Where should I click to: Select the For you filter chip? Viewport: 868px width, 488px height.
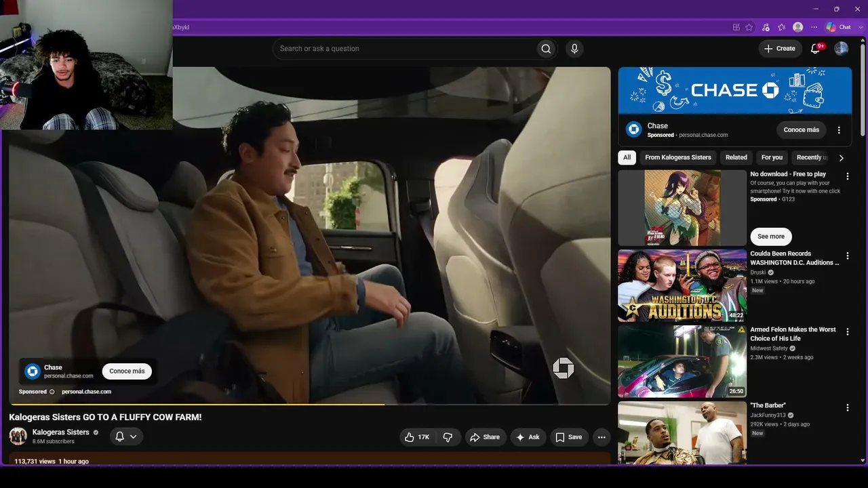coord(772,157)
